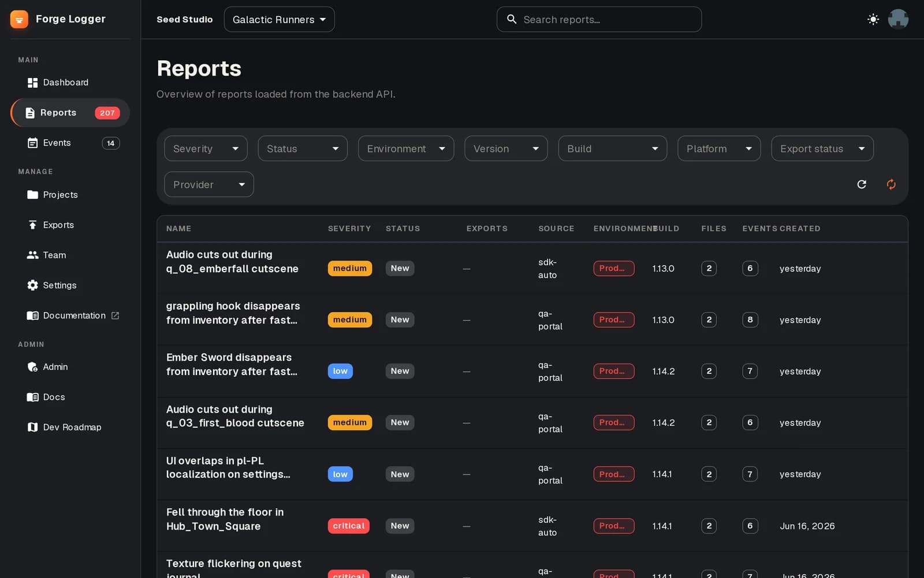Click the Prod environment tag in grappling hook row
The width and height of the screenshot is (924, 578).
(613, 320)
